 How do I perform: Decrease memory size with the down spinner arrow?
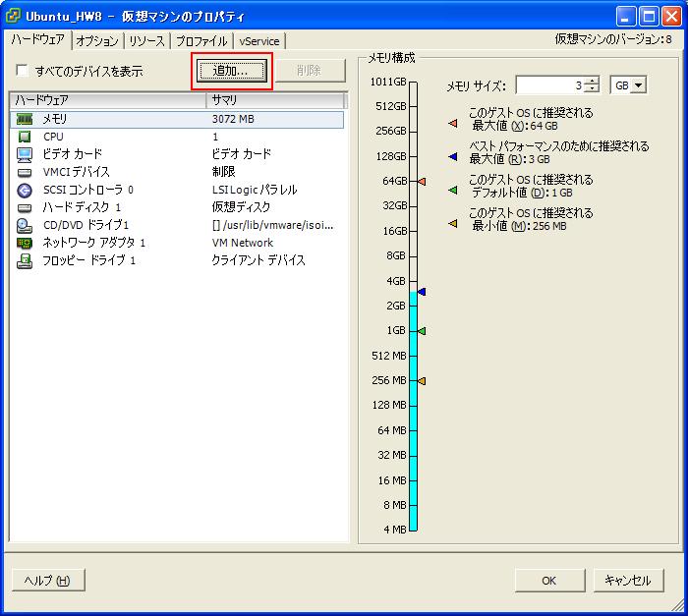coord(593,88)
